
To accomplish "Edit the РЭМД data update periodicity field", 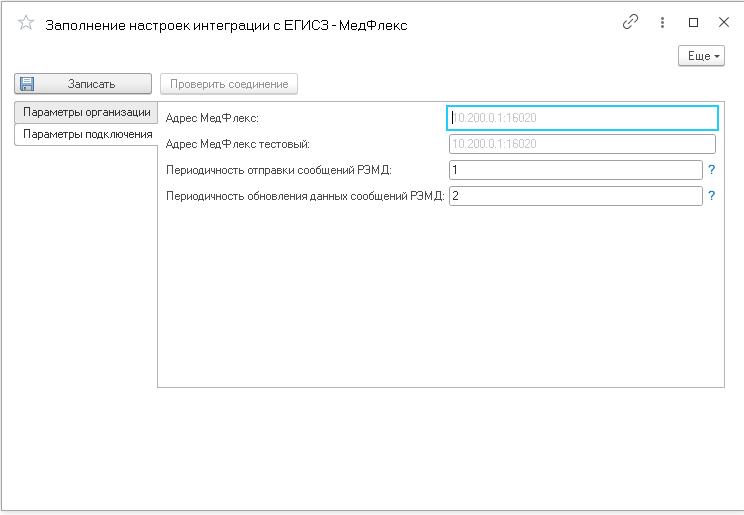I will point(576,196).
